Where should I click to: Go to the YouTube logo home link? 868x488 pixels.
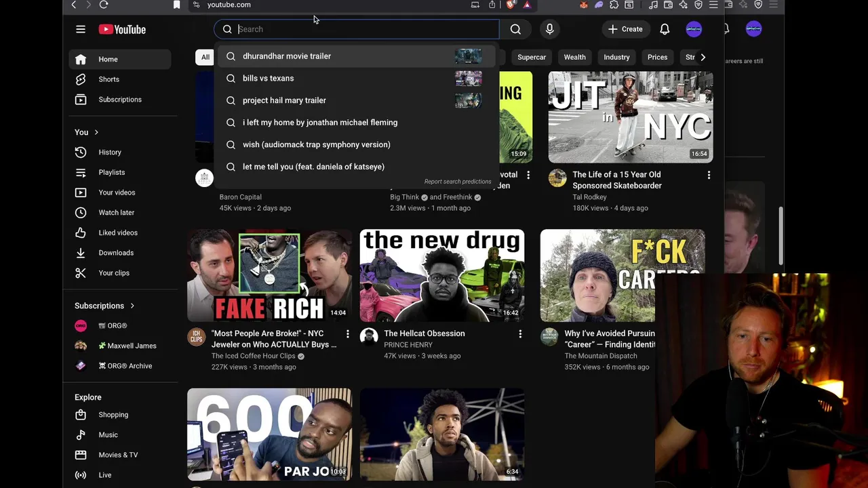click(122, 29)
